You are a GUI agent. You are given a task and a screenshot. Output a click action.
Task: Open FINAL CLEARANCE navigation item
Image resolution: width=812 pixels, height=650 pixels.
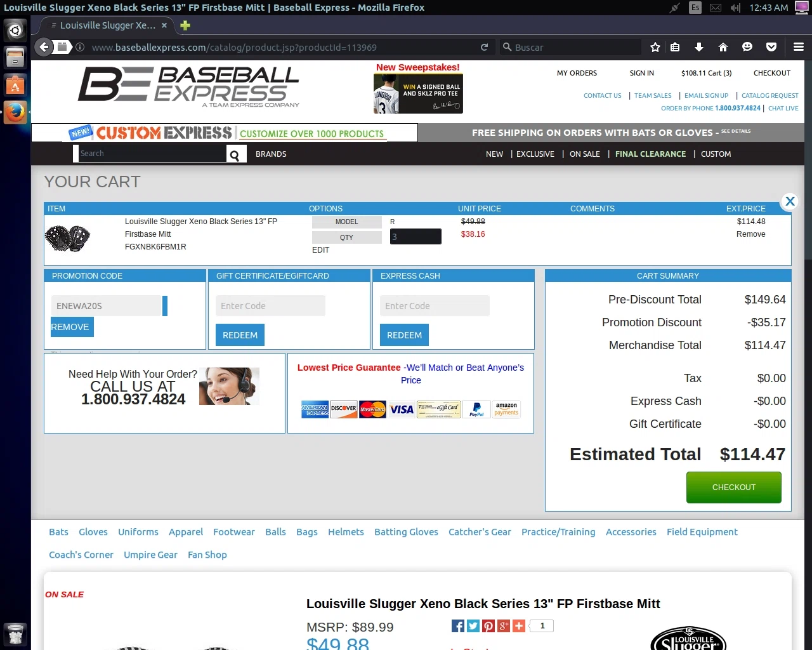pyautogui.click(x=650, y=154)
